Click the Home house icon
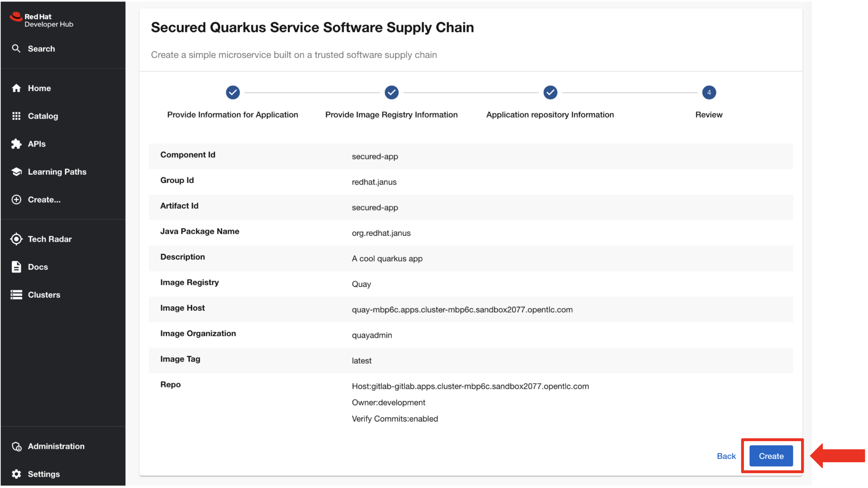The image size is (868, 488). [16, 88]
